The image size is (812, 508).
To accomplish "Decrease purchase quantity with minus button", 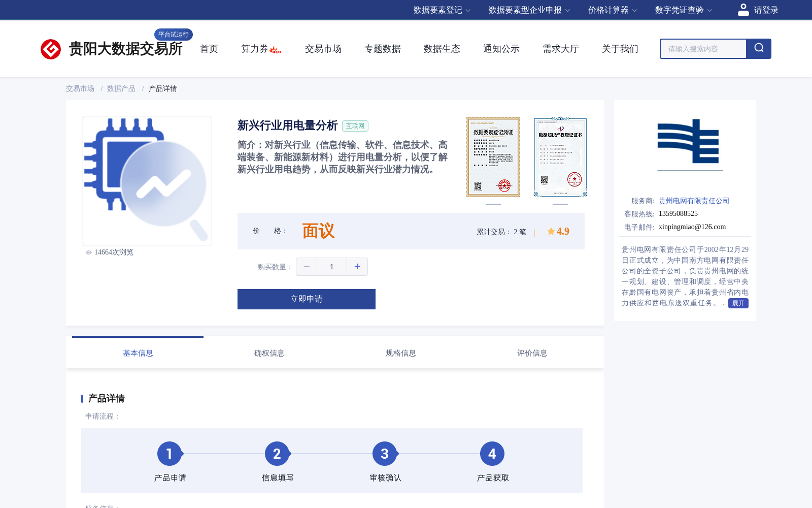I will click(307, 267).
